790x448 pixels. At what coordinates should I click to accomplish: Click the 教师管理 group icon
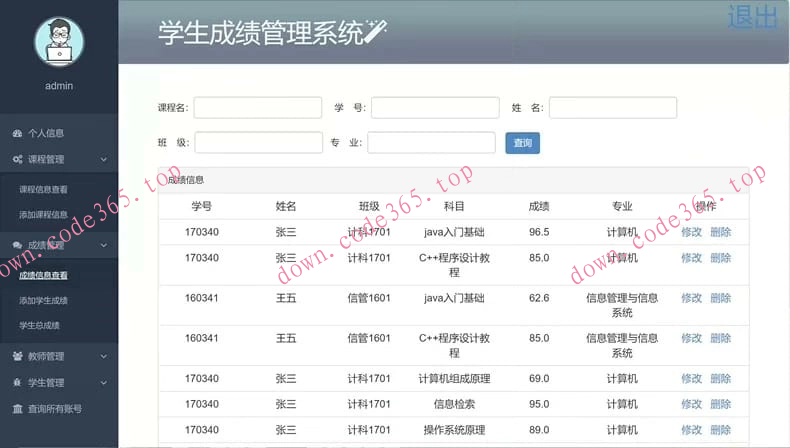[18, 356]
